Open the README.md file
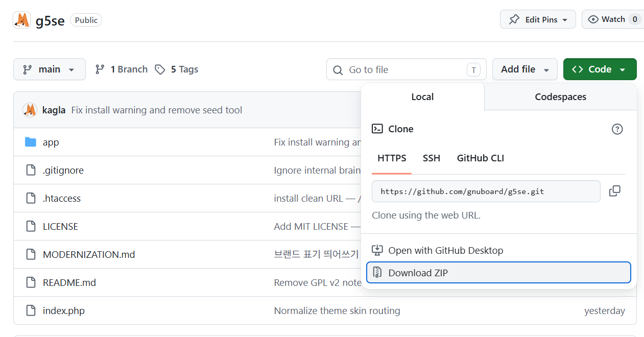The height and width of the screenshot is (337, 644). pos(69,283)
